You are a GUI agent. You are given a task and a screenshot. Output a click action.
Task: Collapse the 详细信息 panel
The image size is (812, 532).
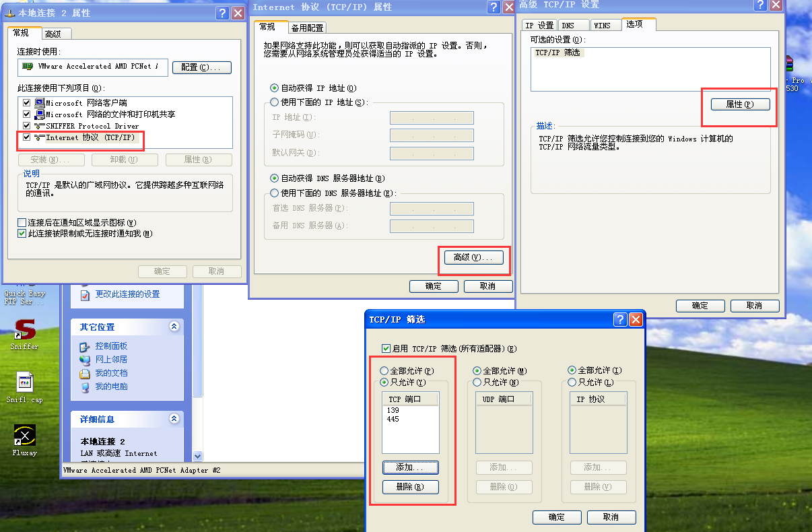pos(174,418)
